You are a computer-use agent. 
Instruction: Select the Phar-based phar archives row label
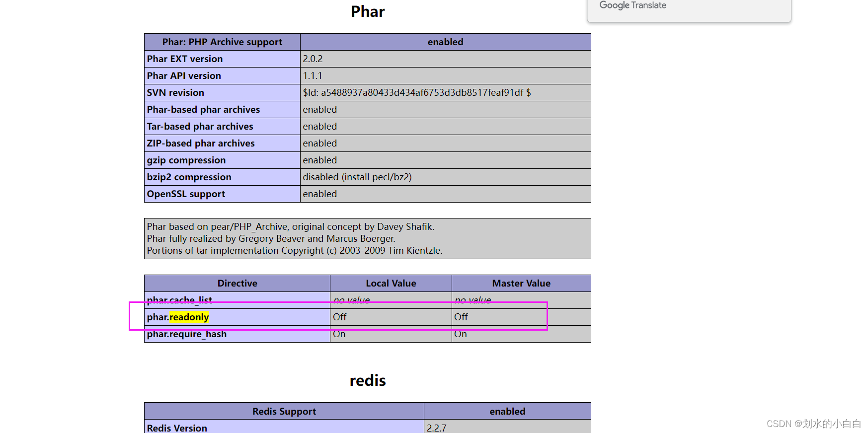tap(203, 110)
